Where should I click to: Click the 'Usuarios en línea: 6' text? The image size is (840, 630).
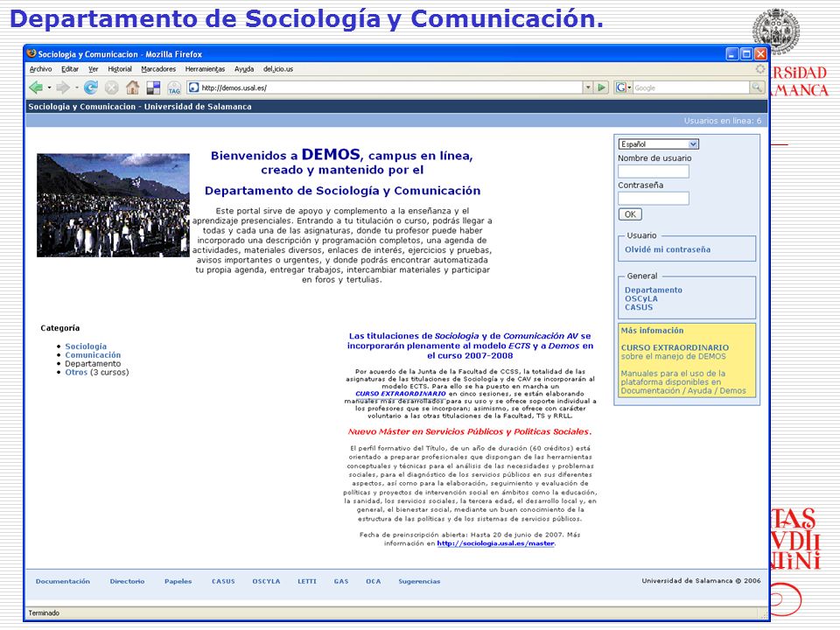[722, 121]
